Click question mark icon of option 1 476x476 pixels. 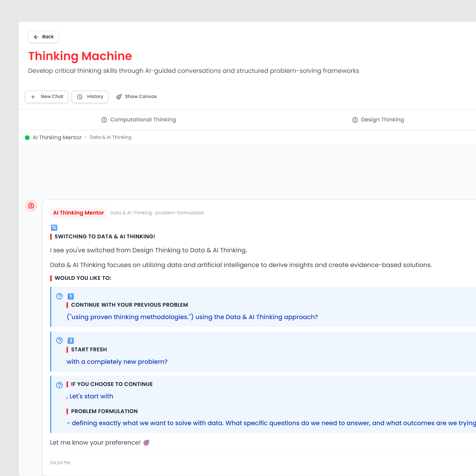(59, 296)
